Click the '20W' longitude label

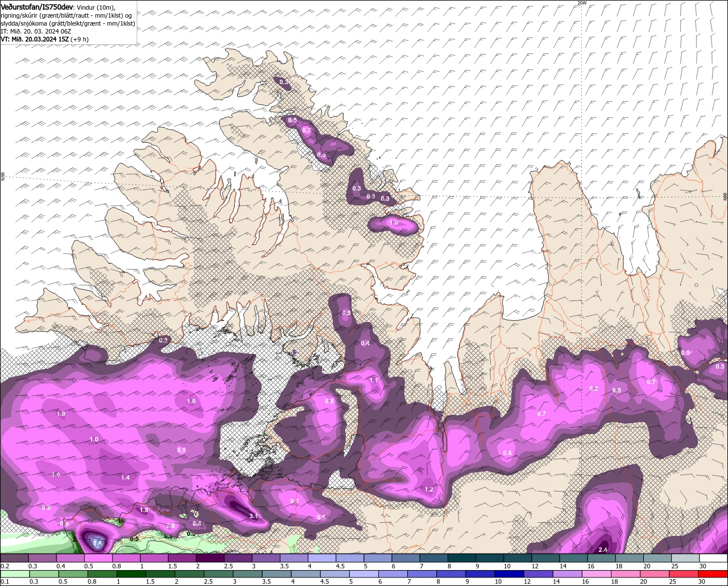click(581, 3)
